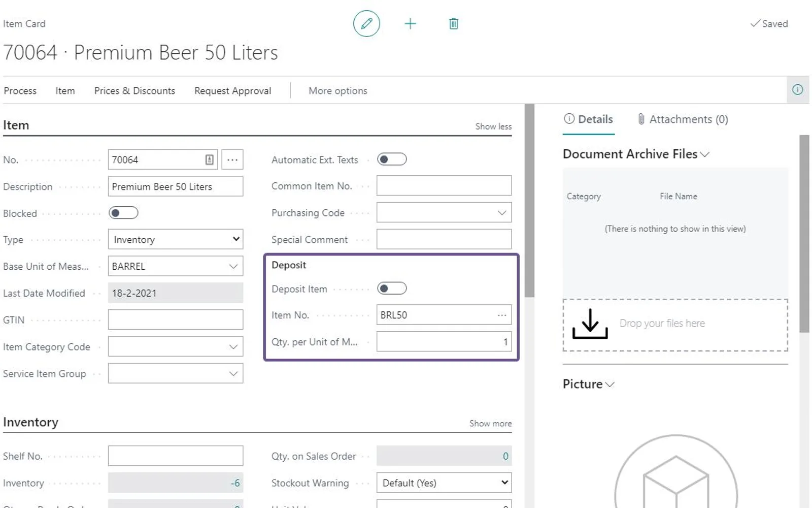
Task: Click the paperclip Attachments icon
Action: [641, 119]
